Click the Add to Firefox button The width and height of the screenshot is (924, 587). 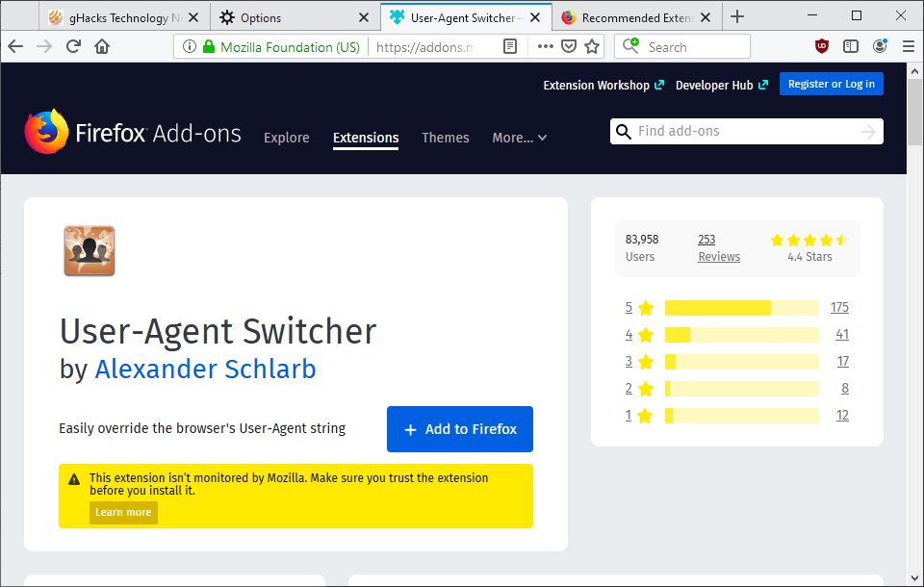point(459,429)
